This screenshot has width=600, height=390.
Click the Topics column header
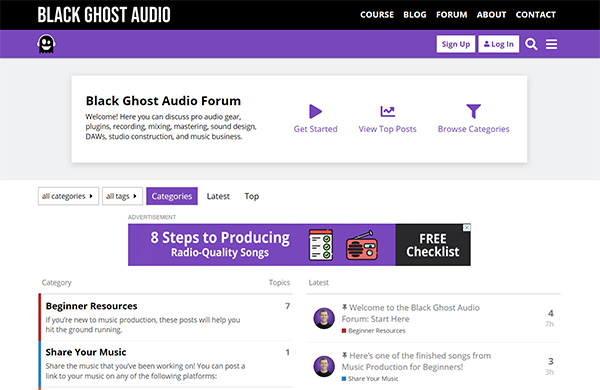pos(279,282)
